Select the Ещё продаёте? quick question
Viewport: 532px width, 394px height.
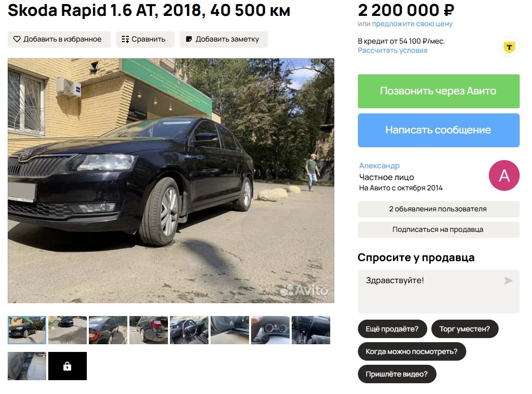(392, 329)
